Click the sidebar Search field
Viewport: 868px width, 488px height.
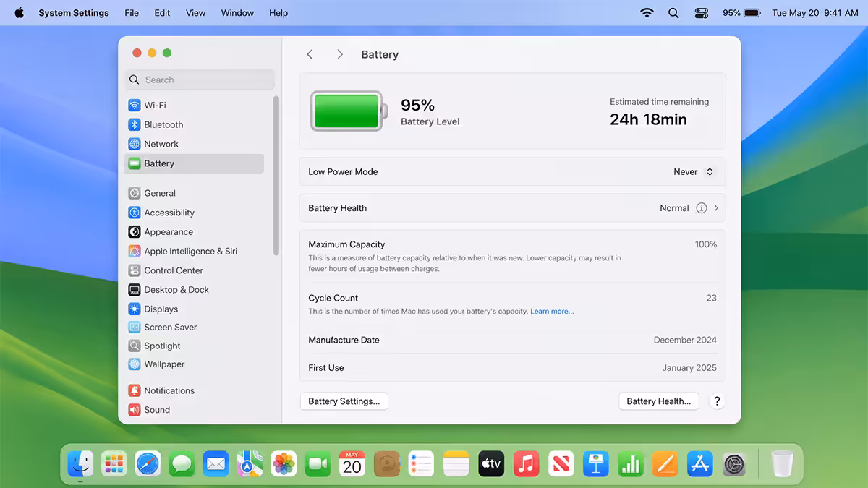(x=200, y=80)
